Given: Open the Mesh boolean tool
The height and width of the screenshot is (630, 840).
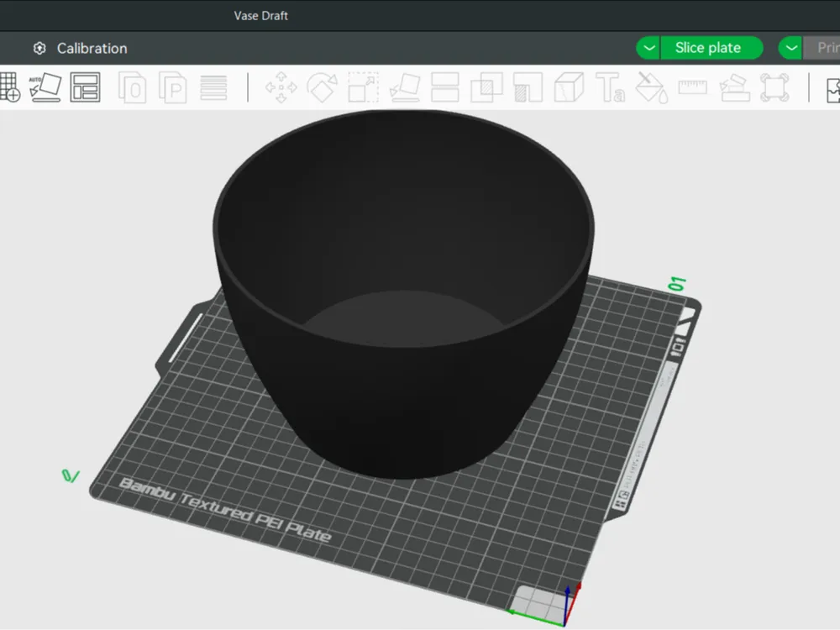Looking at the screenshot, I should click(486, 87).
